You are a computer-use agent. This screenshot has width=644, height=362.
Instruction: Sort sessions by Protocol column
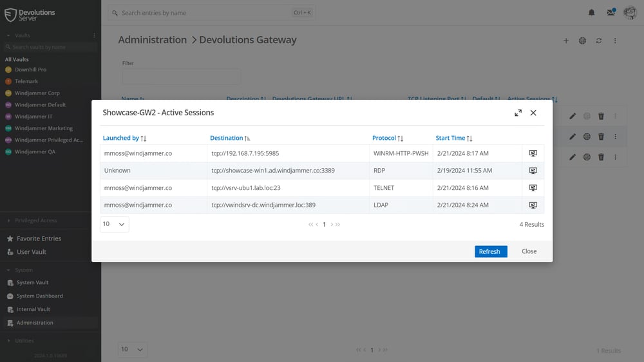tap(388, 138)
